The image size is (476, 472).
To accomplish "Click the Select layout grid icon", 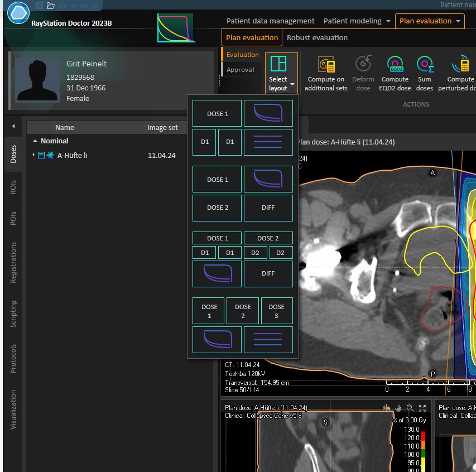I will click(x=278, y=64).
